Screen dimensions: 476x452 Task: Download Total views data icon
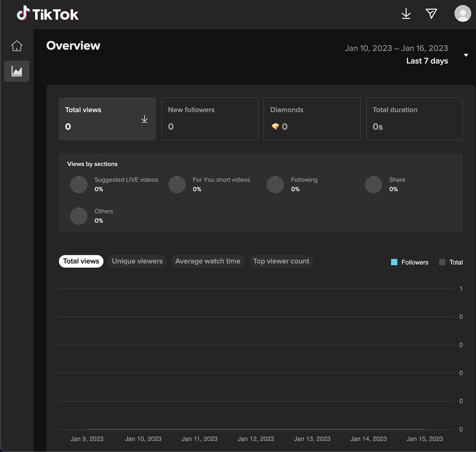point(144,119)
